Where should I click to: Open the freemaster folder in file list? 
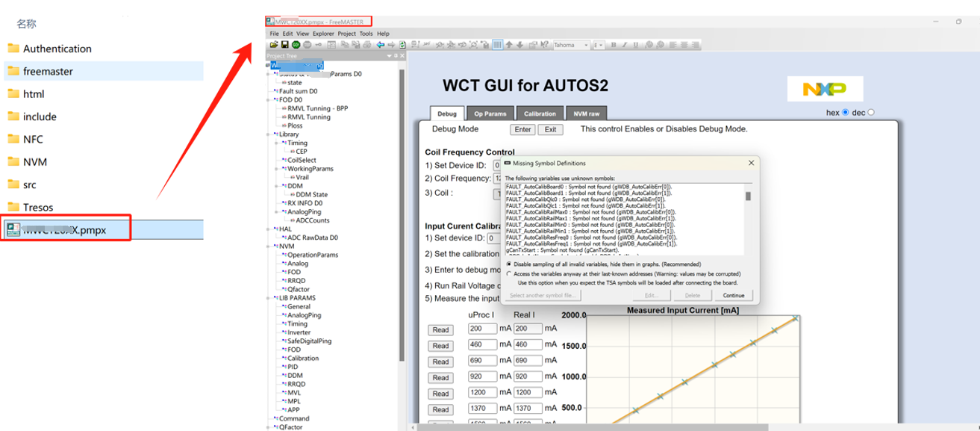click(48, 72)
